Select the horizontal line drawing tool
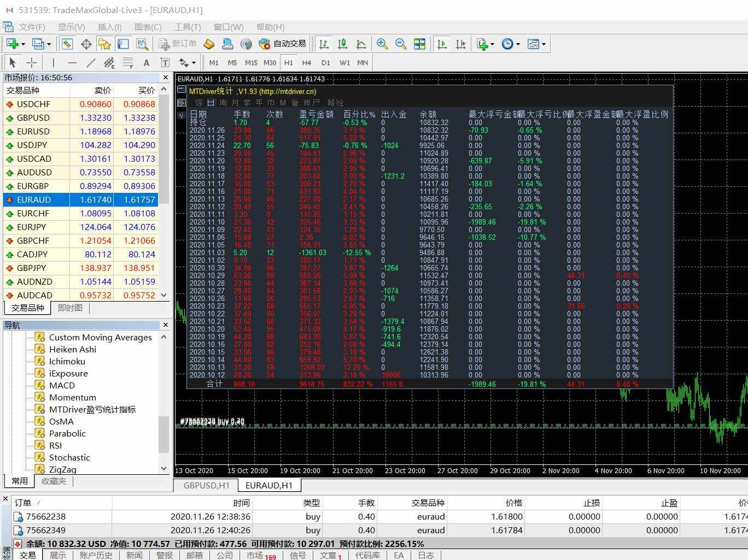The image size is (748, 560). 72,63
